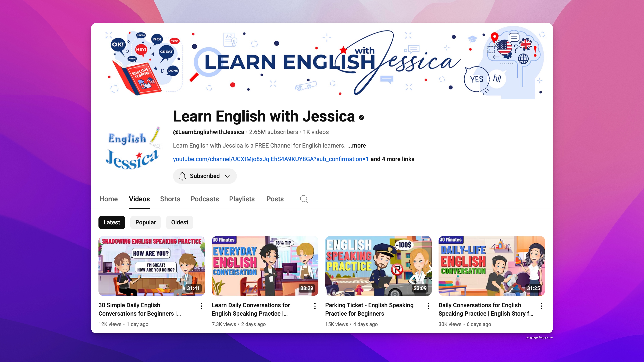Open 'Daily Conversations for English Speaking Practice' title
Viewport: 644px width, 362px height.
pos(486,309)
